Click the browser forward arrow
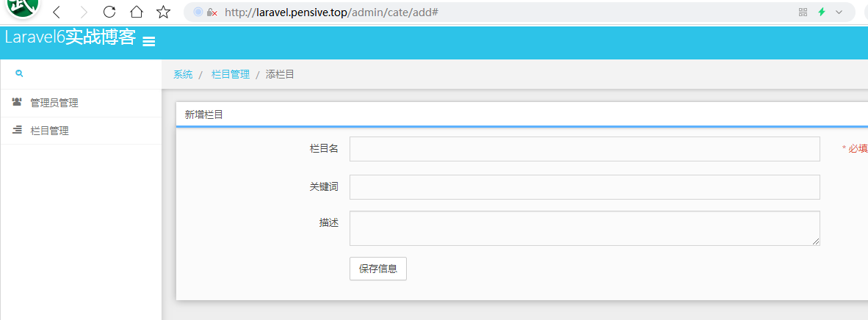Image resolution: width=868 pixels, height=320 pixels. (x=84, y=12)
